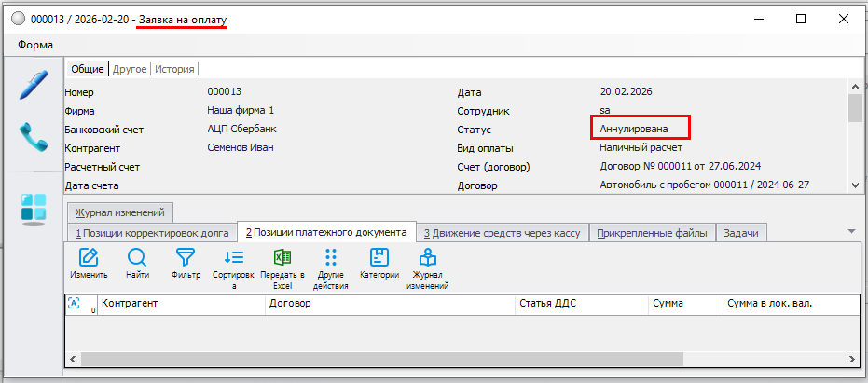Expand the tab list dropdown arrow
The height and width of the screenshot is (383, 868).
(x=850, y=231)
